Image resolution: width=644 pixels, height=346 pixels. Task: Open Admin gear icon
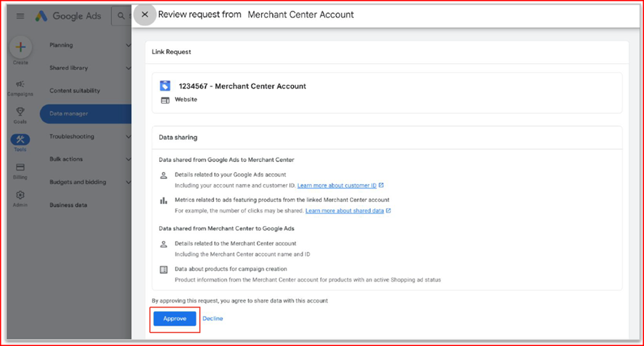pyautogui.click(x=20, y=197)
